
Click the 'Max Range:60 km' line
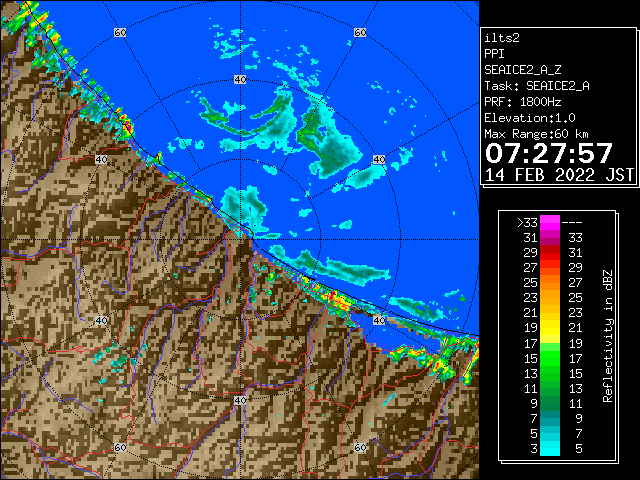tap(536, 134)
